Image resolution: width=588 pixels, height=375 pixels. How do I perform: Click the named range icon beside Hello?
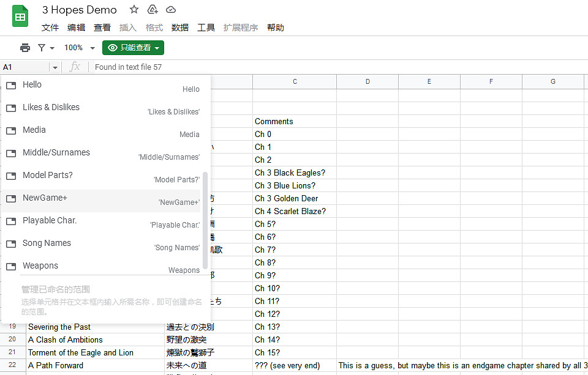tap(11, 86)
